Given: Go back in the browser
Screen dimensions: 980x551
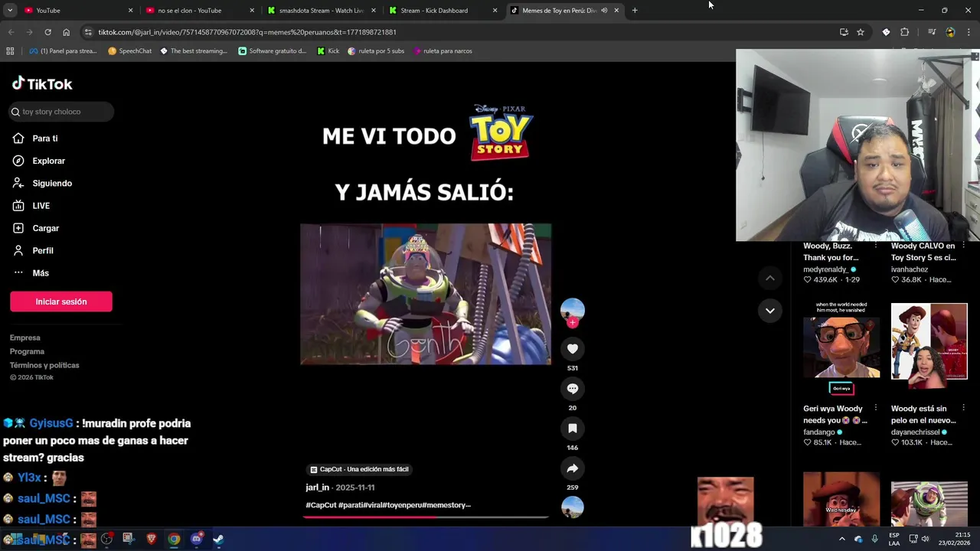Looking at the screenshot, I should [x=11, y=32].
